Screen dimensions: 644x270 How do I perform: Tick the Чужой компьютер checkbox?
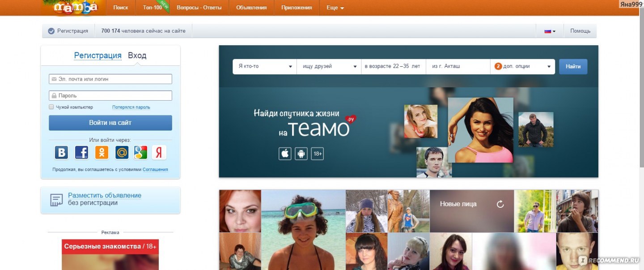coord(51,107)
